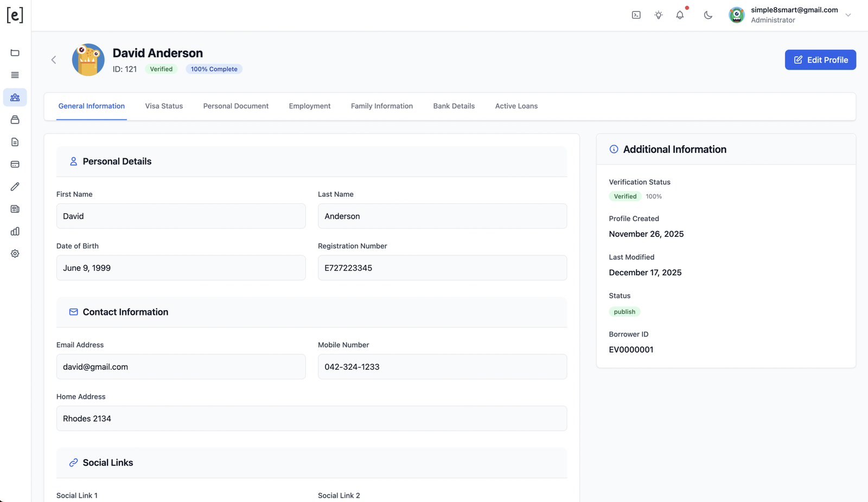Click the list lines icon in sidebar
This screenshot has height=502, width=868.
click(x=15, y=75)
